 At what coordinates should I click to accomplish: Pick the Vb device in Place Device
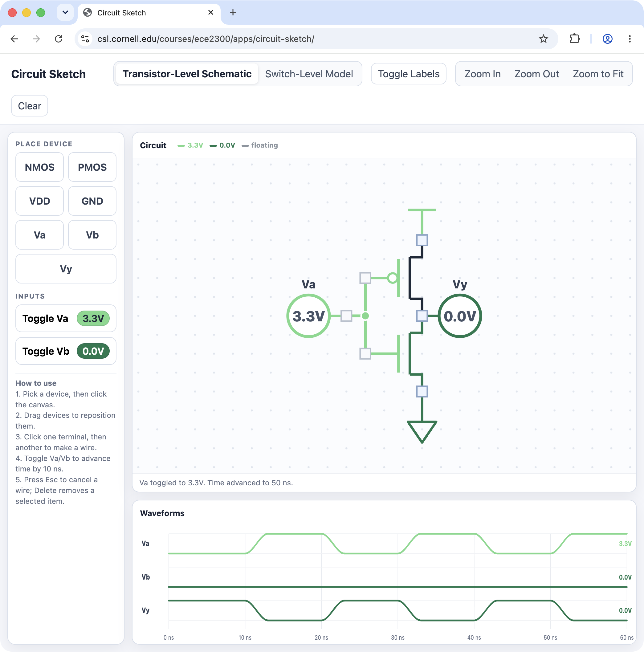click(x=92, y=235)
